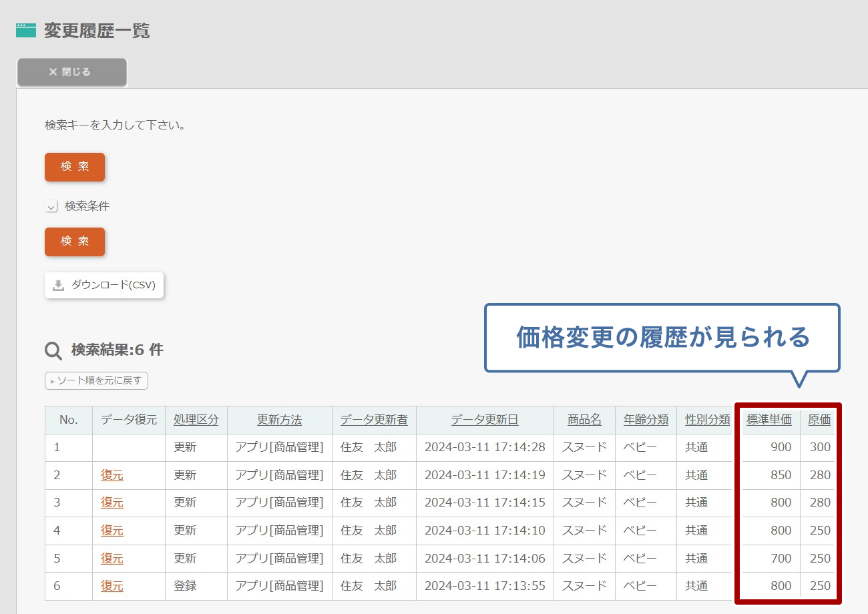
Task: Click the 復元 link in row 6
Action: [x=112, y=586]
